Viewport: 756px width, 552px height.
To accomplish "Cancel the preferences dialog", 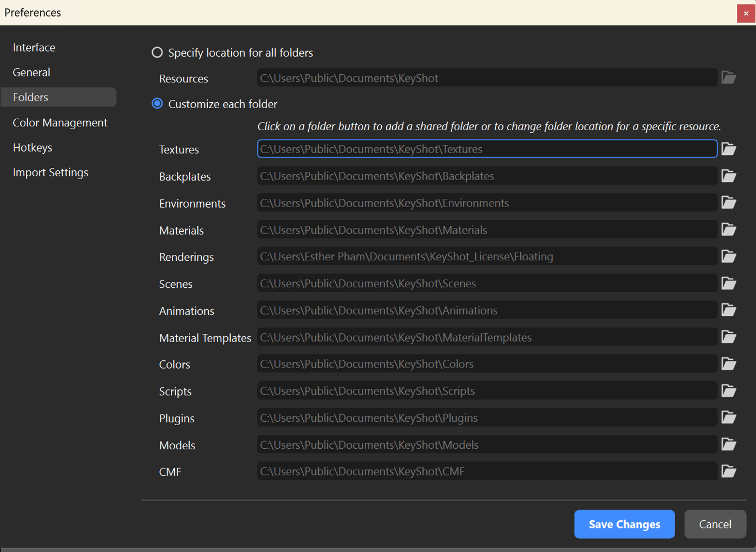I will pos(715,524).
